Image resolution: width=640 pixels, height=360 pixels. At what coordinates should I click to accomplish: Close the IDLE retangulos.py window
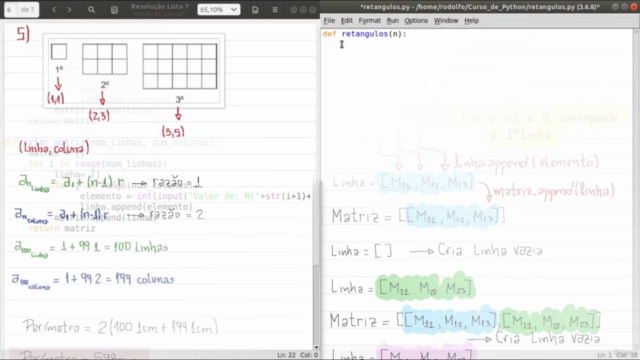pyautogui.click(x=635, y=7)
